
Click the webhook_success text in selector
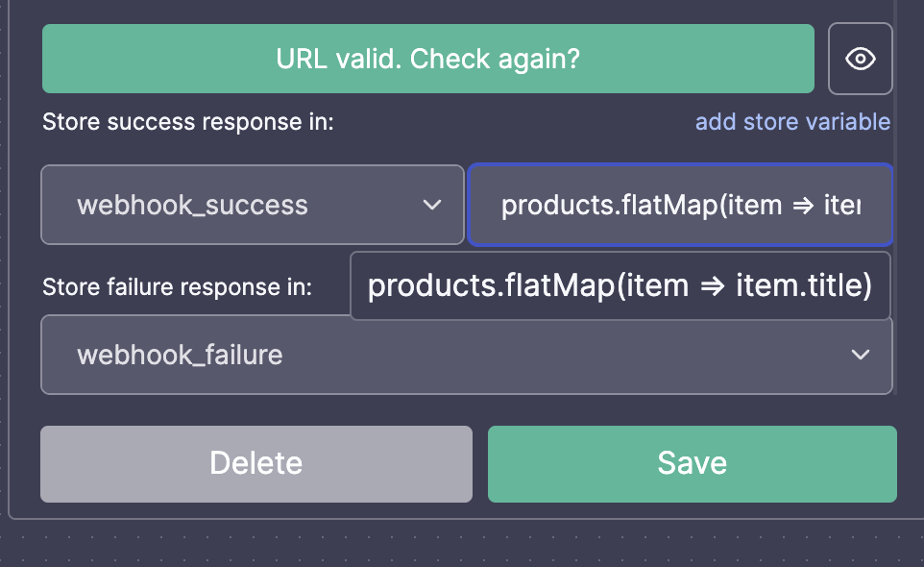tap(192, 205)
